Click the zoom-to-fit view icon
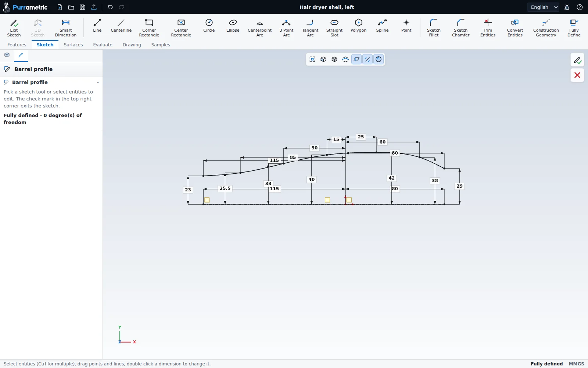The height and width of the screenshot is (368, 588). 312,59
